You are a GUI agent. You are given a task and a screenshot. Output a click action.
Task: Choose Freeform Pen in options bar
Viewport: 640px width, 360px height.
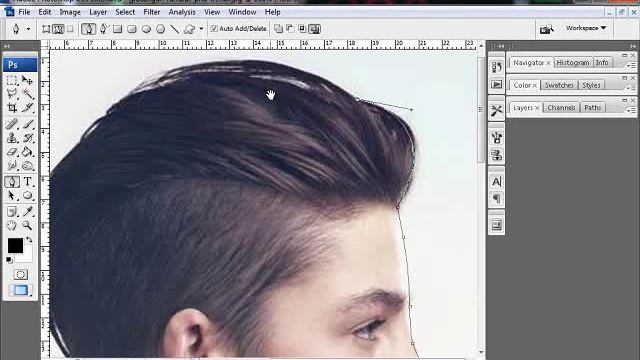tap(104, 29)
